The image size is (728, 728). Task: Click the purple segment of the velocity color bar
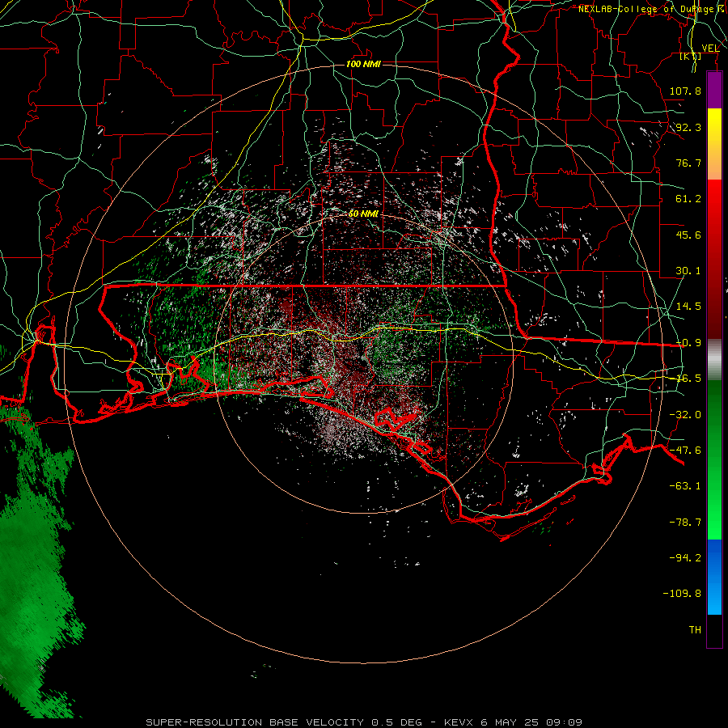714,90
